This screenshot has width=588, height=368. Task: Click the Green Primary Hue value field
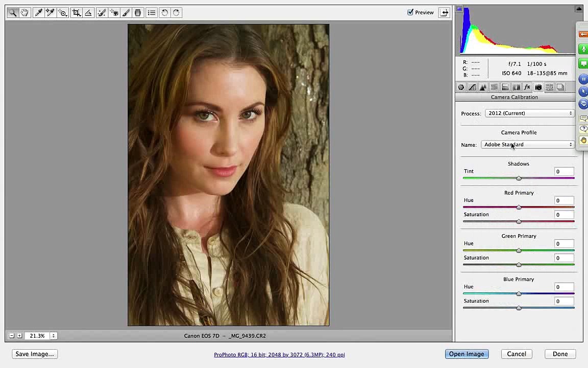point(564,244)
